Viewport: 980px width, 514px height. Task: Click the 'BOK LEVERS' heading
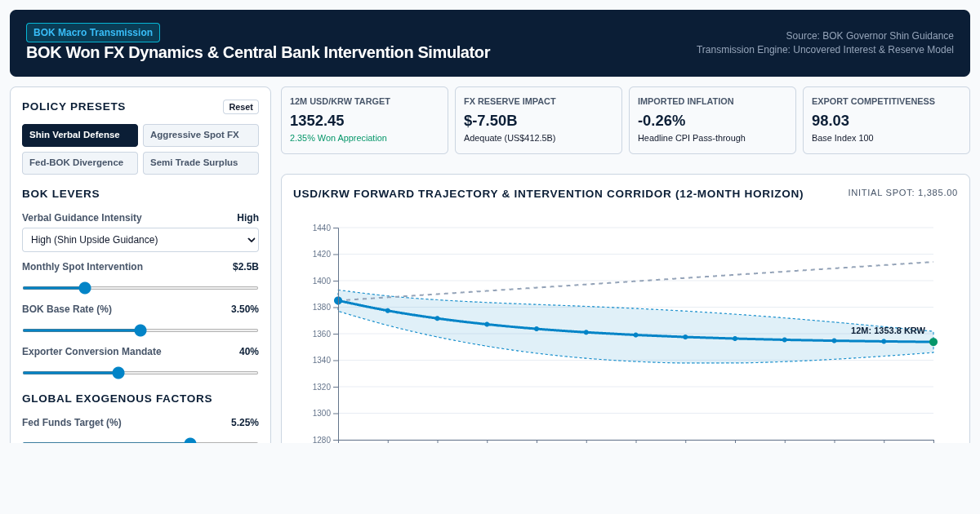point(60,193)
